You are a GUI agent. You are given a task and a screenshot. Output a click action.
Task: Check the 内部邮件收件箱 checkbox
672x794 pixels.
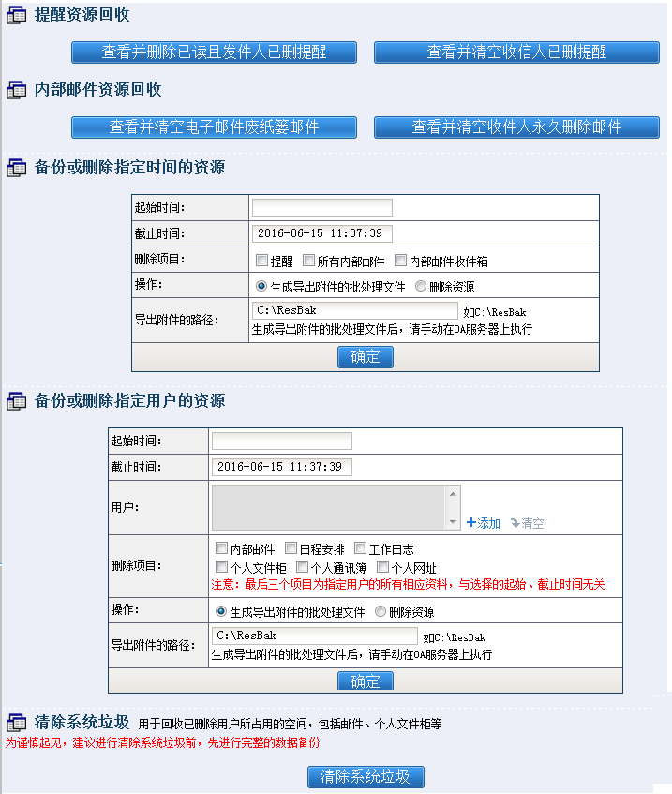click(400, 261)
